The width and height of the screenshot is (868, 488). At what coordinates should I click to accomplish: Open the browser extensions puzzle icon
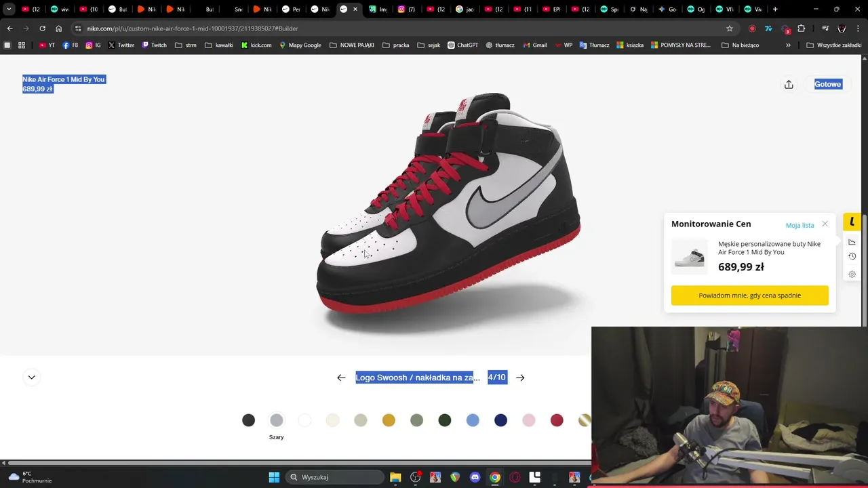click(802, 28)
